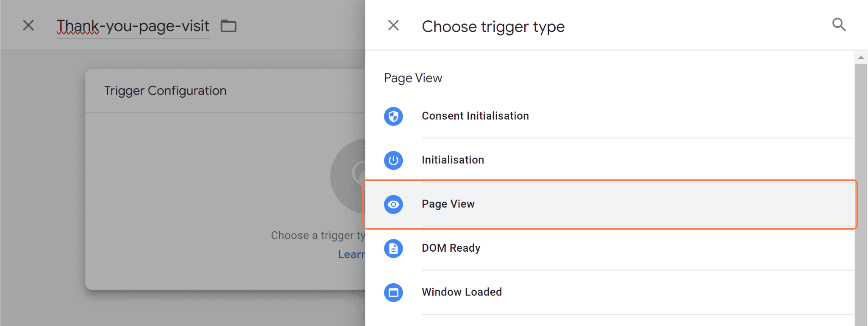
Task: Click the folder icon next to trigger name
Action: (228, 26)
